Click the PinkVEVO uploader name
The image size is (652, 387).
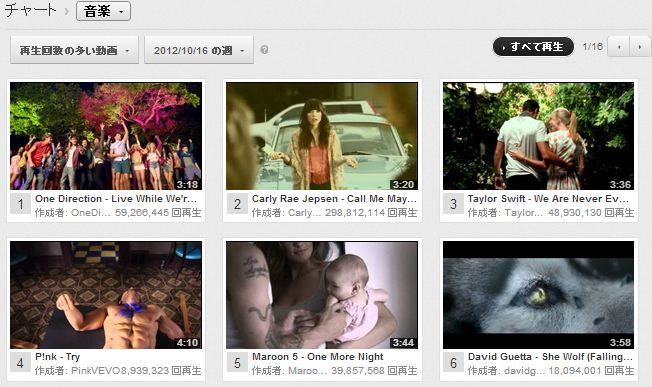[95, 371]
